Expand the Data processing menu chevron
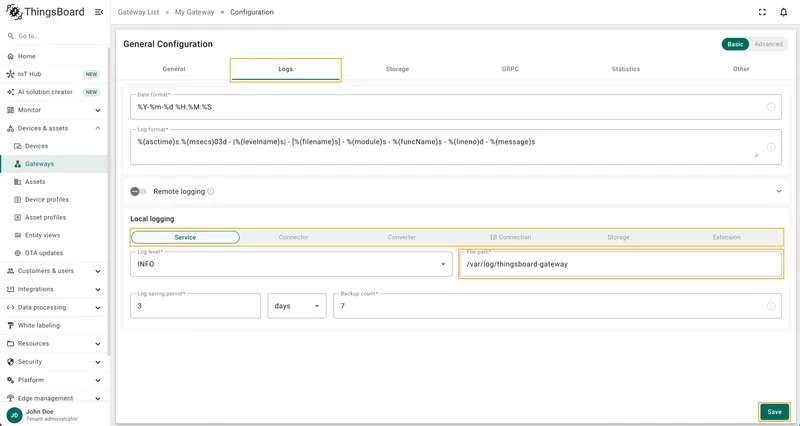The image size is (800, 426). pyautogui.click(x=98, y=308)
